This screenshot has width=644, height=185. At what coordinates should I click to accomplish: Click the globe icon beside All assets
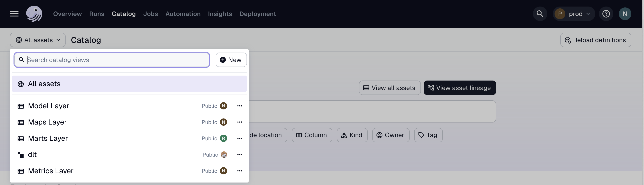(x=21, y=84)
